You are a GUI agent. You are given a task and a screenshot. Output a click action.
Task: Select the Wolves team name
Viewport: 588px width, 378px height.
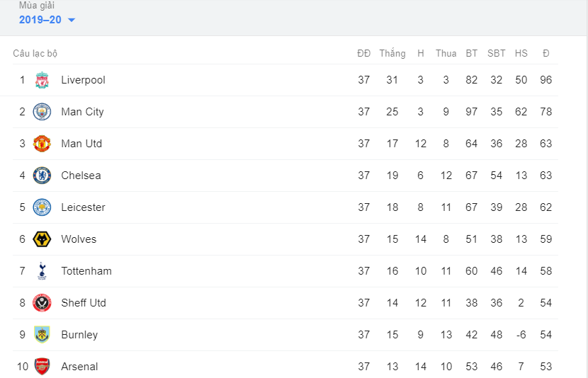79,239
